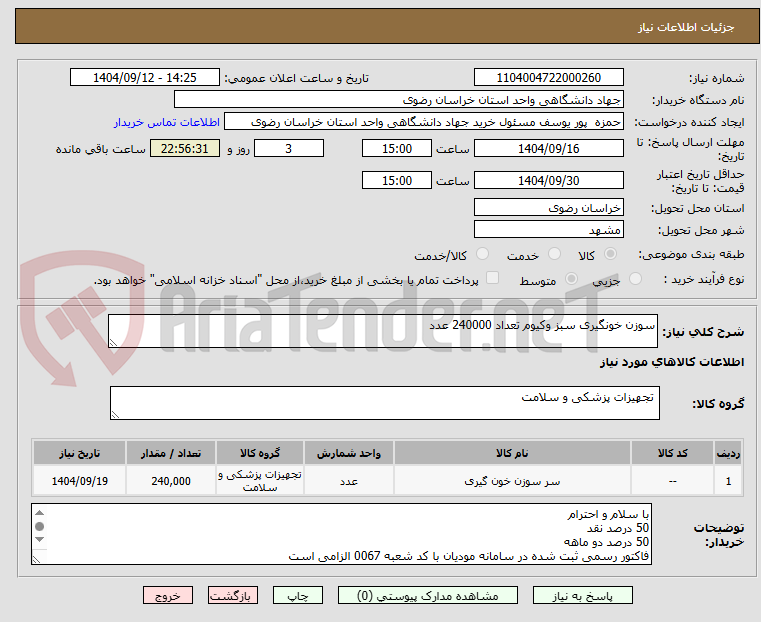Click the چاپ print button

[298, 595]
